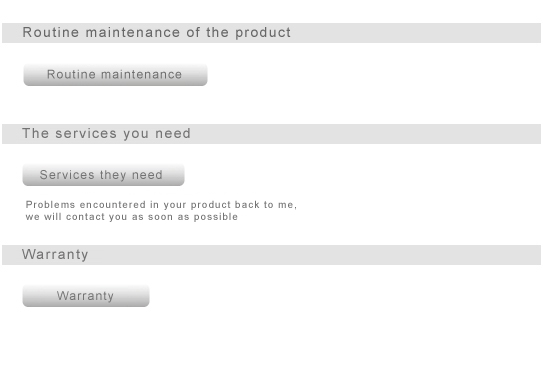Click the Problems encountered in your product text

(161, 205)
